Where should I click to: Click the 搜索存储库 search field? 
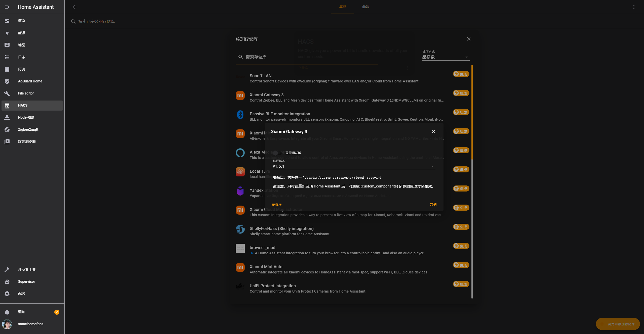[x=307, y=57]
